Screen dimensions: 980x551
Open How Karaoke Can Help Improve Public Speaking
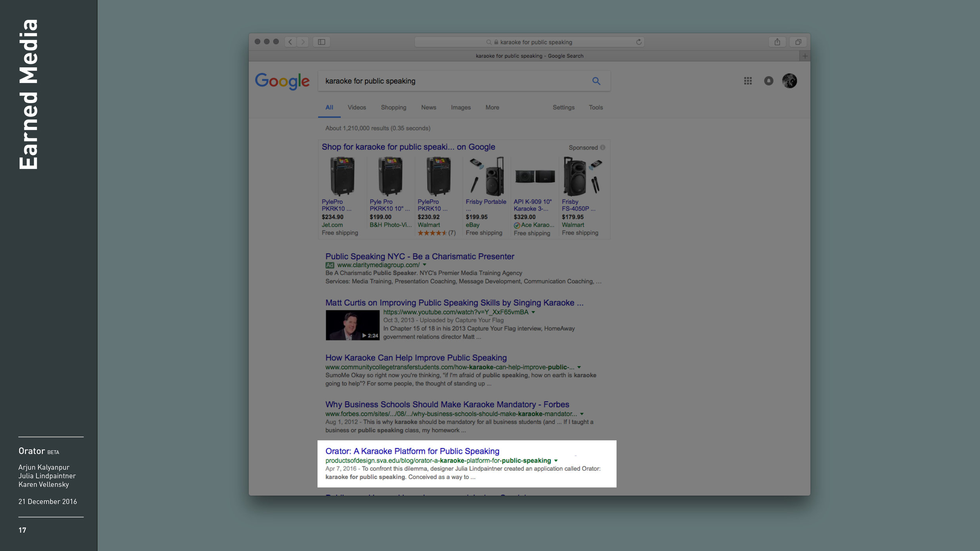click(x=416, y=358)
